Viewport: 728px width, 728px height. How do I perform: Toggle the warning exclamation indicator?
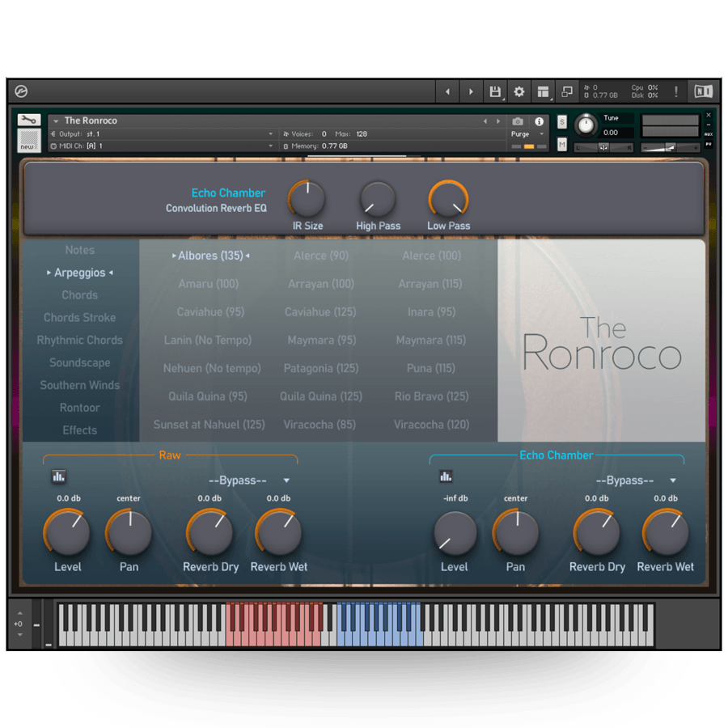[x=676, y=92]
